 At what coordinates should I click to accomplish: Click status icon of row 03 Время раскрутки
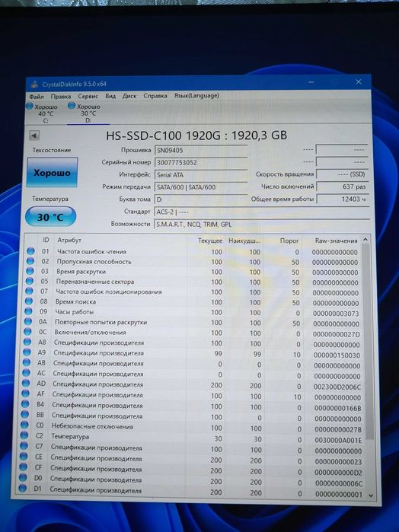click(x=30, y=271)
